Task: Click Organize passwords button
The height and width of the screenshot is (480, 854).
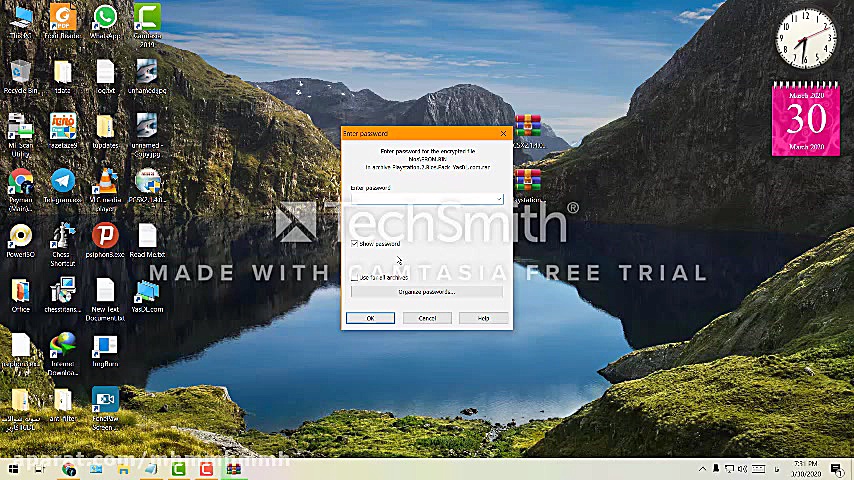Action: [x=426, y=292]
